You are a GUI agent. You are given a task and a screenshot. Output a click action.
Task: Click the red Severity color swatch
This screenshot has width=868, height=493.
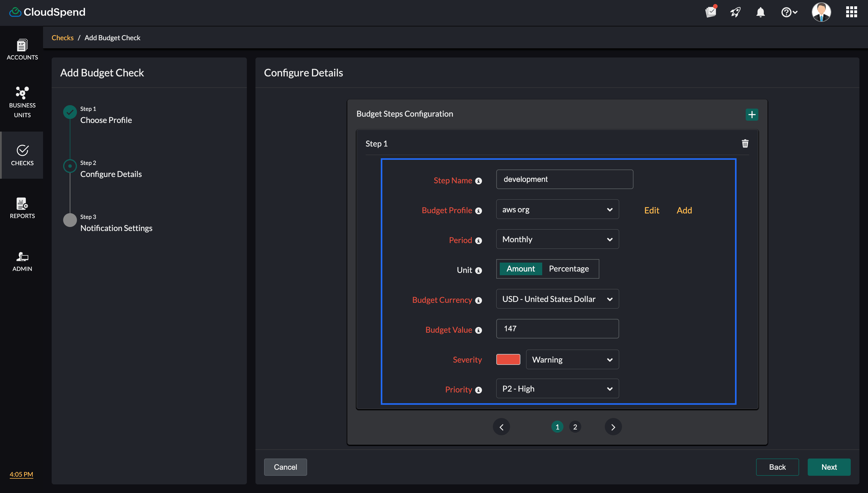click(508, 359)
